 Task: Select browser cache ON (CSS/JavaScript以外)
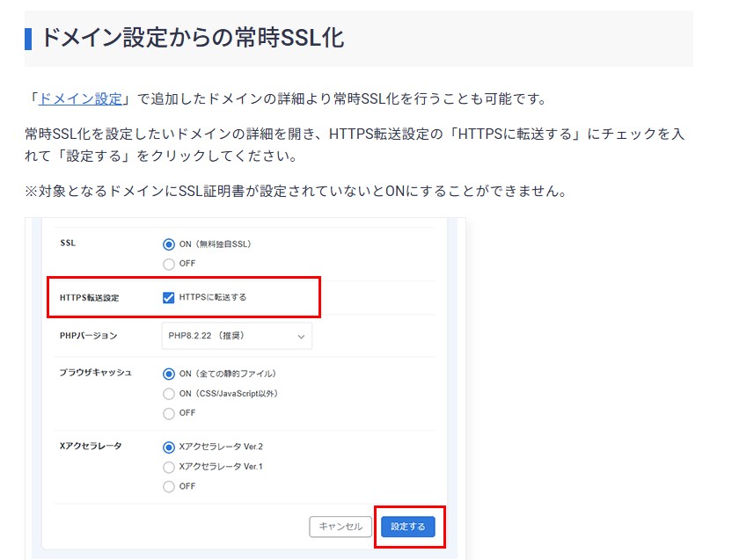tap(169, 394)
